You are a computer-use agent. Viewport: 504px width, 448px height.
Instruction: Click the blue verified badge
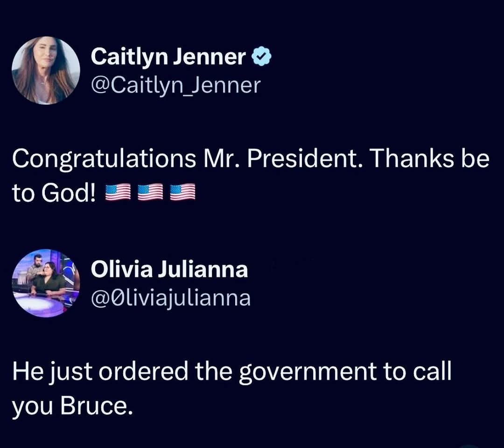point(262,57)
